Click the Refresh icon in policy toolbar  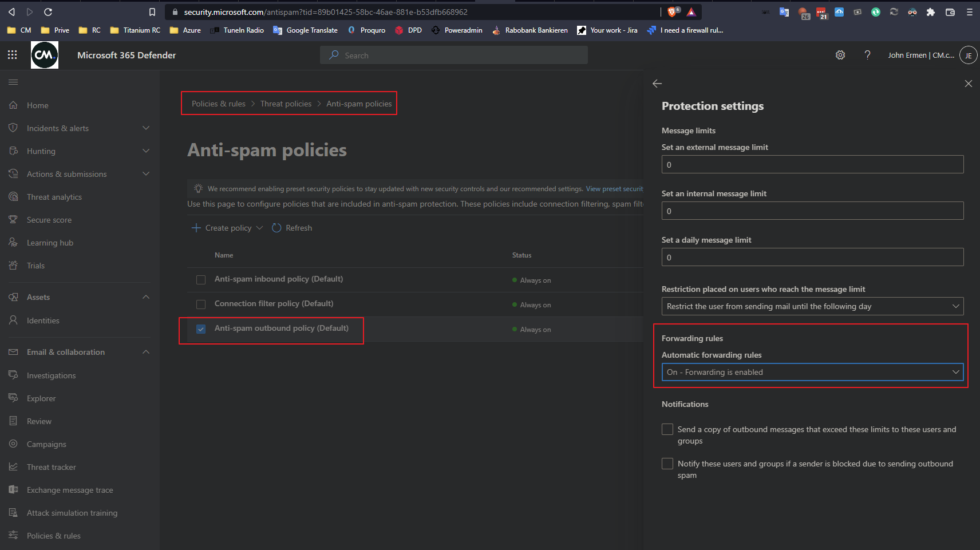(276, 228)
